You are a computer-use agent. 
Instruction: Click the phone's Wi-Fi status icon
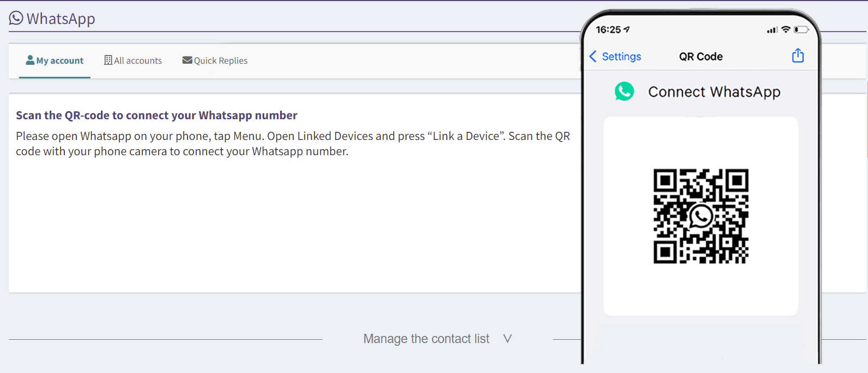(786, 29)
